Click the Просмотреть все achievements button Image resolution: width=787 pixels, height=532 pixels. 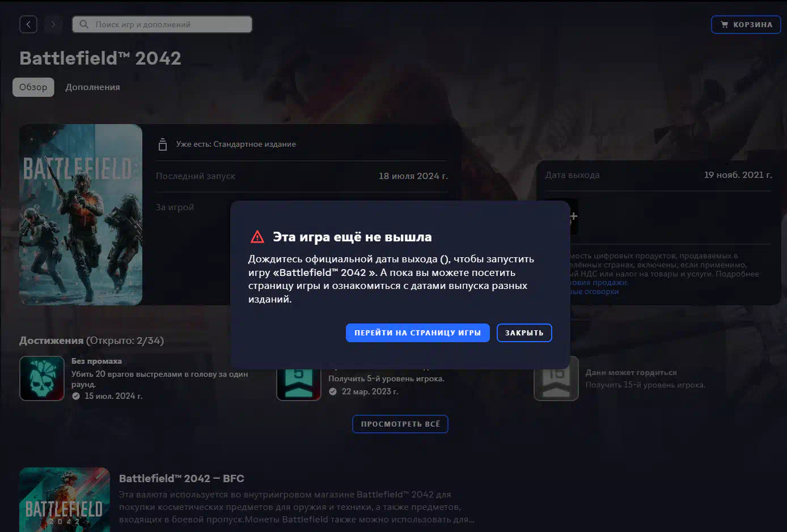[400, 424]
